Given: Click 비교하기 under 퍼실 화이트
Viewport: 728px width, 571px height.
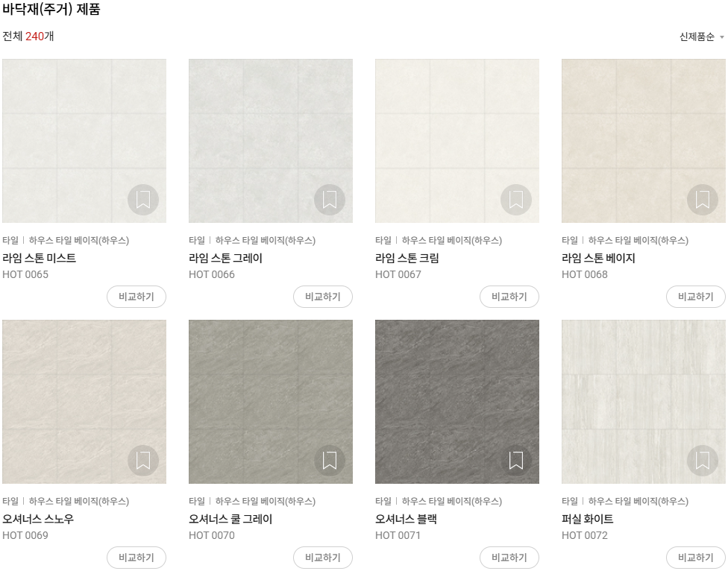Looking at the screenshot, I should pos(695,557).
